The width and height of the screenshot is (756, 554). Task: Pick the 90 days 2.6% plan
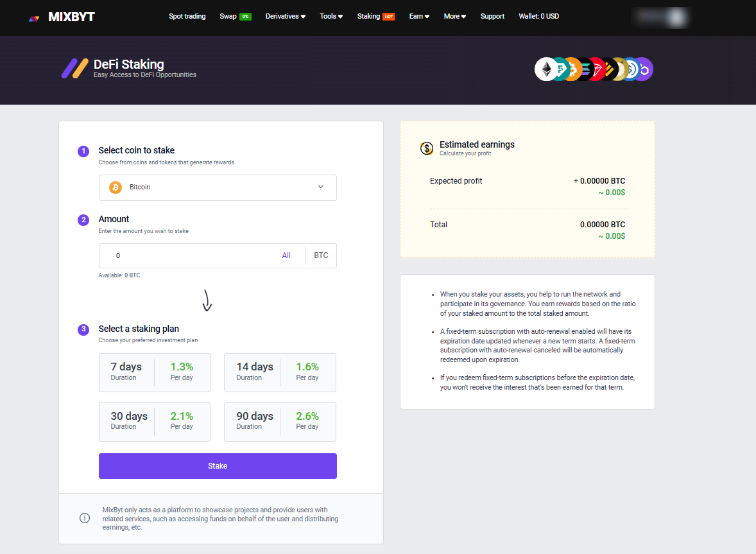point(280,422)
